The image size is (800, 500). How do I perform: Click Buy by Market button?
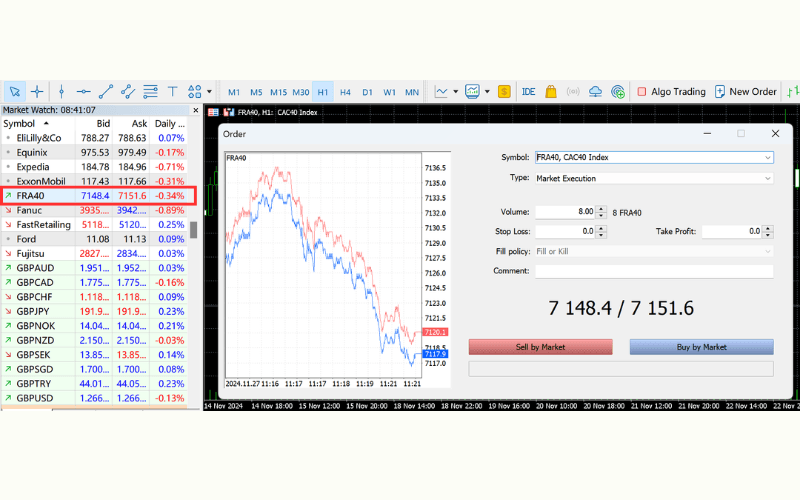pos(701,347)
